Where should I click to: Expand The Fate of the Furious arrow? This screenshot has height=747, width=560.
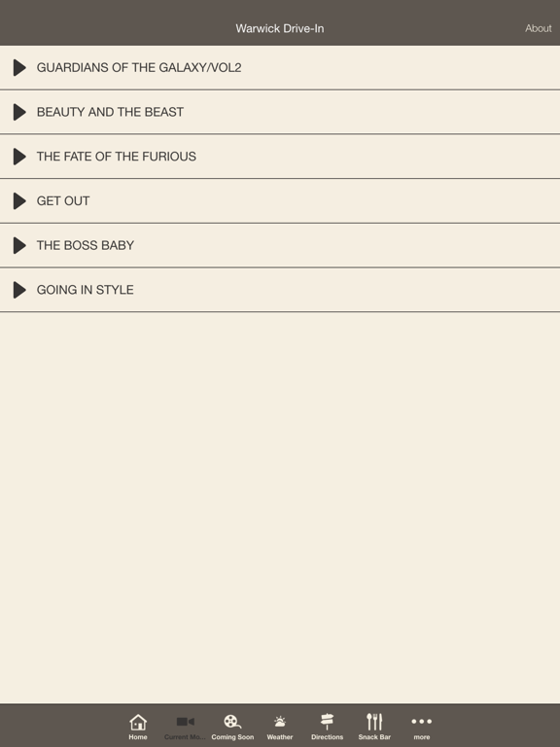(19, 157)
